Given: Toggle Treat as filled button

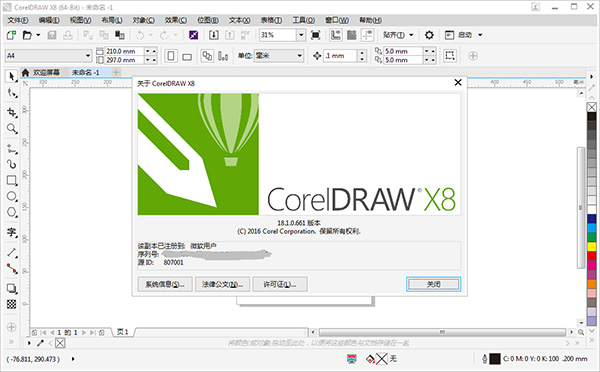Looking at the screenshot, I should coord(450,56).
